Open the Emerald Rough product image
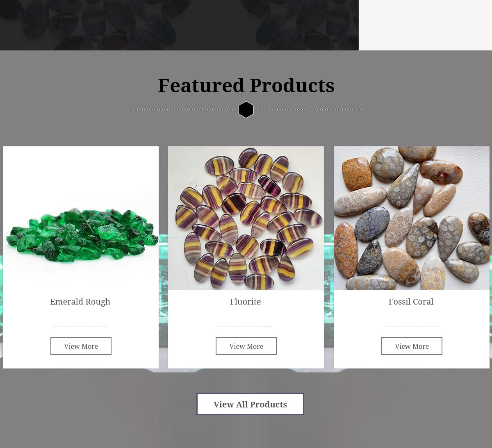Screen dimensions: 492x448 point(81,218)
